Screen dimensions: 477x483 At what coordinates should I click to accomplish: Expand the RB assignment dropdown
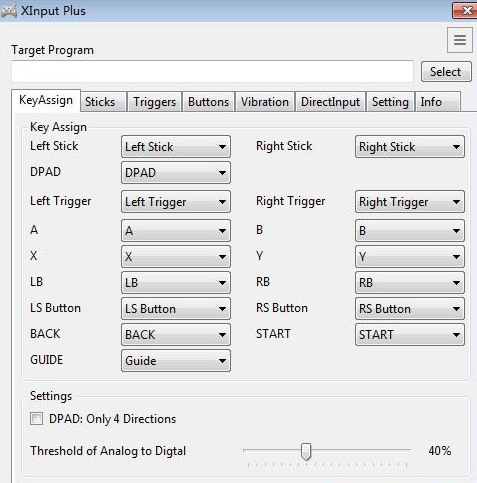(x=410, y=282)
